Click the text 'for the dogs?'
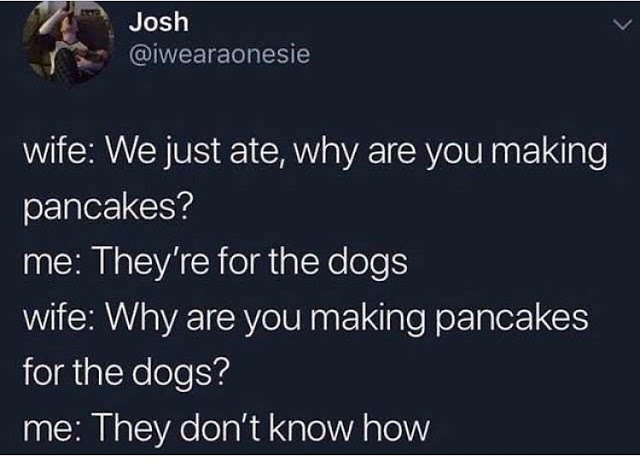 tap(124, 373)
